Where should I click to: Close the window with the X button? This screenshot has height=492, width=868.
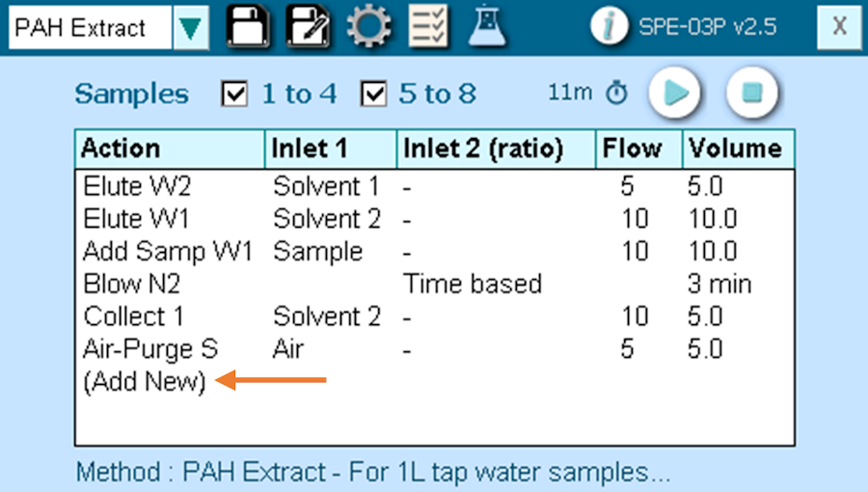tap(840, 27)
